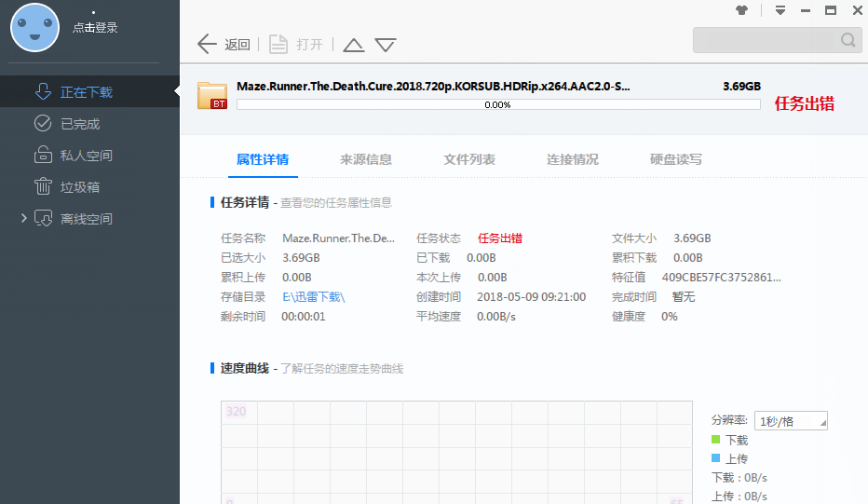
Task: Open the storage folder link E:\迅雷下载\
Action: coord(313,296)
